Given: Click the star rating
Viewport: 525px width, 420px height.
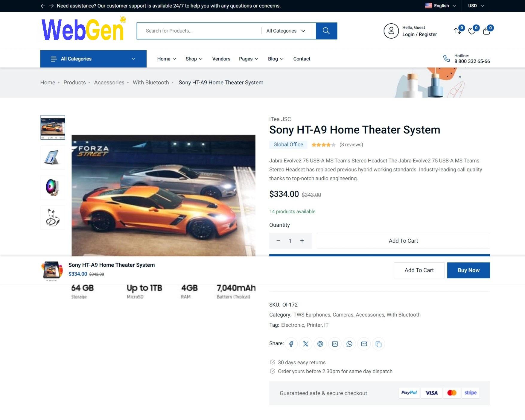Looking at the screenshot, I should (x=323, y=145).
